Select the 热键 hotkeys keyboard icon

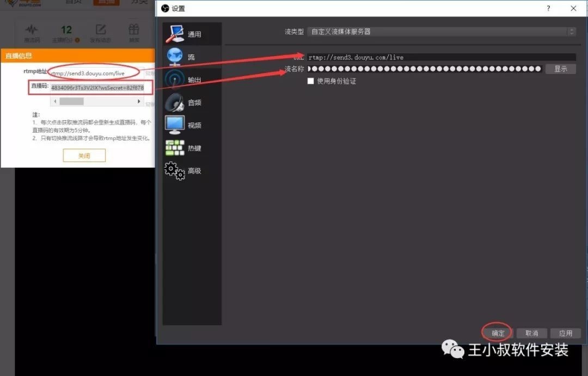(175, 147)
